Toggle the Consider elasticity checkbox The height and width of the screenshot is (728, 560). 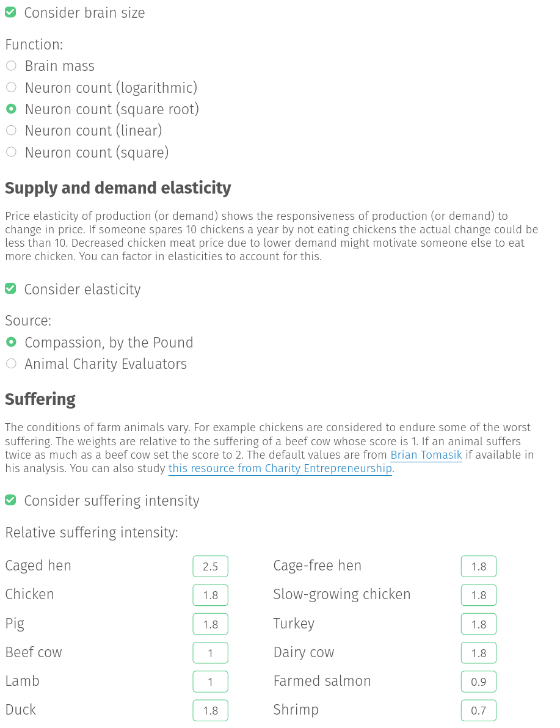coord(10,289)
